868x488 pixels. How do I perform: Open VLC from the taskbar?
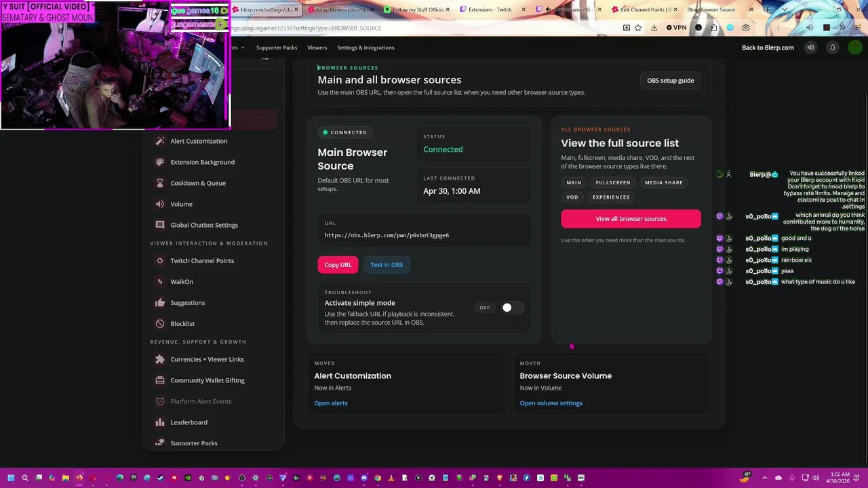(x=391, y=478)
